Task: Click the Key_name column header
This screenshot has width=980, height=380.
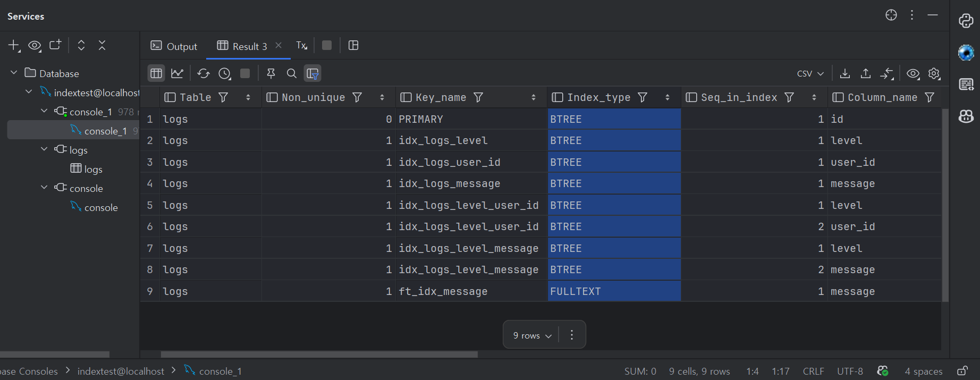Action: tap(441, 97)
